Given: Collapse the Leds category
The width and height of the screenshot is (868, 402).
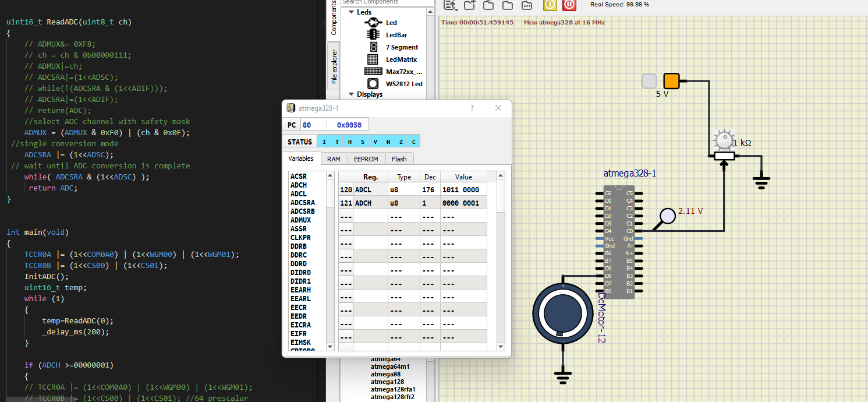Looking at the screenshot, I should pos(352,12).
